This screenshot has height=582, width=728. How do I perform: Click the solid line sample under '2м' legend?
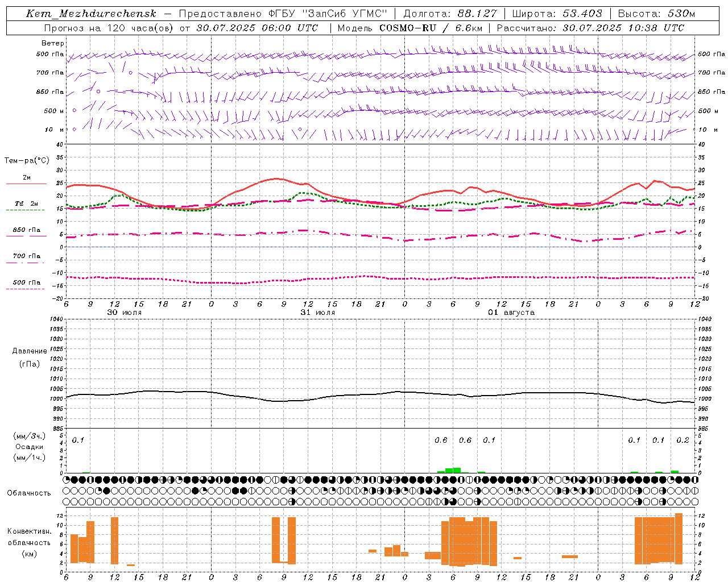click(26, 184)
